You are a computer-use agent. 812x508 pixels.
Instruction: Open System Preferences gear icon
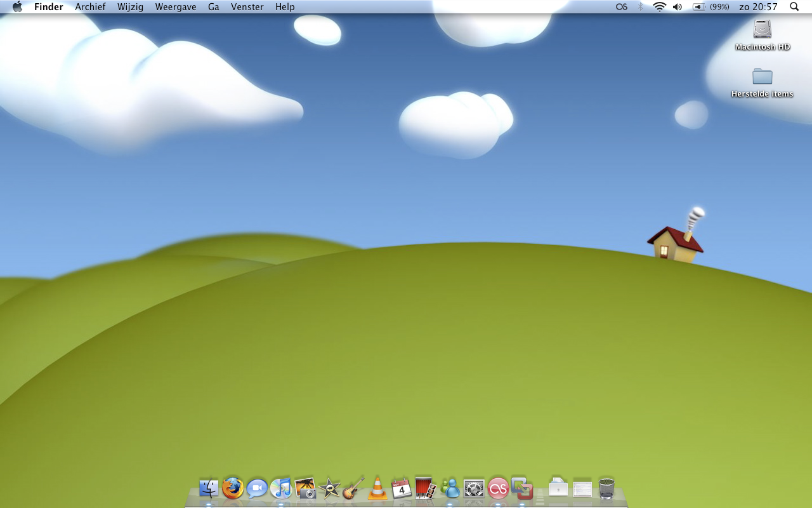[x=474, y=488]
